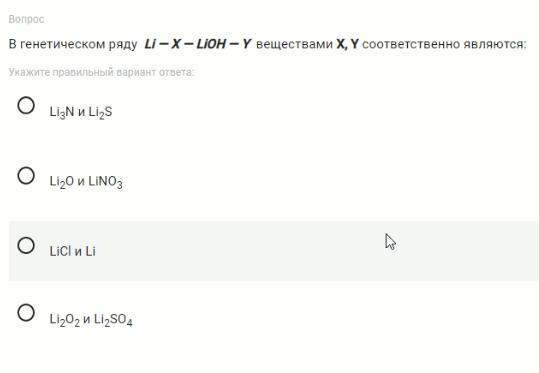The image size is (539, 373).
Task: Click 'LiOH' in the reaction chain
Action: [x=211, y=44]
